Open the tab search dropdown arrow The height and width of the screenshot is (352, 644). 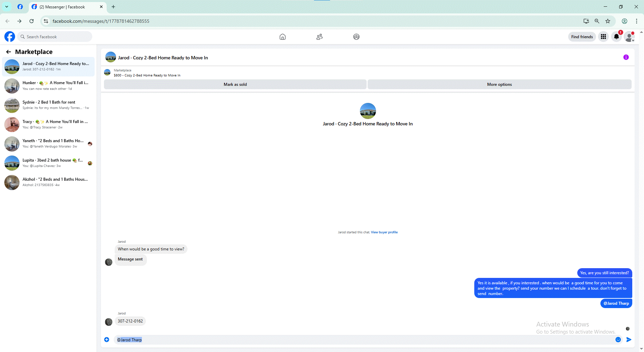7,7
